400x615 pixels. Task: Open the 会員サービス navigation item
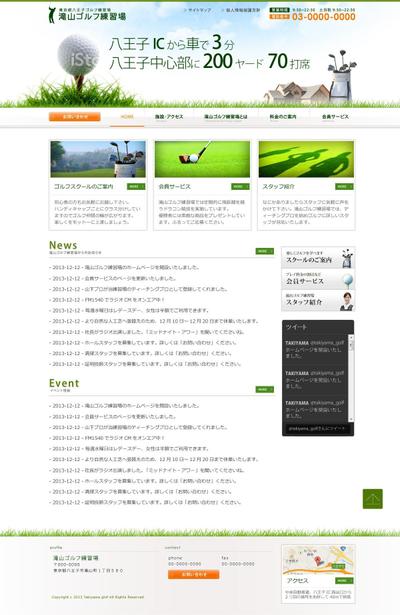pos(335,117)
